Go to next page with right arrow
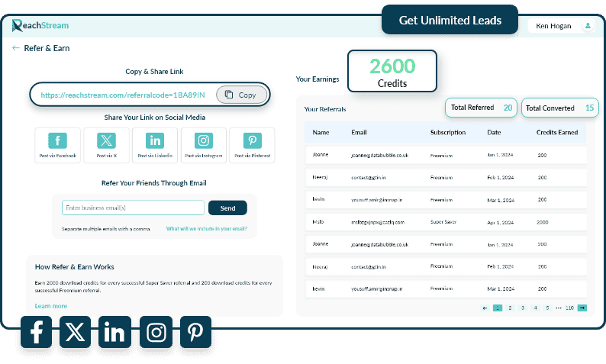606x364 pixels. pos(582,308)
